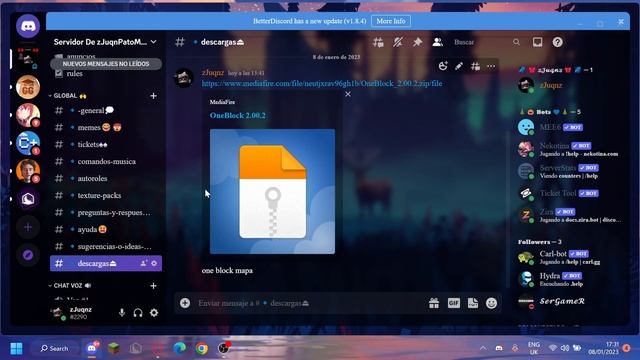Image resolution: width=640 pixels, height=360 pixels.
Task: Jump to new unread messages banner
Action: coord(106,64)
